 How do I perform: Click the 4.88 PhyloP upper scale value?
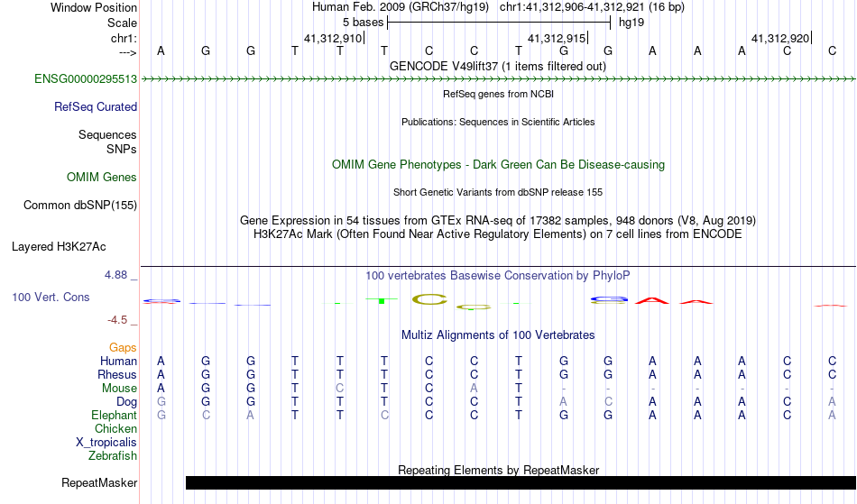coord(115,275)
